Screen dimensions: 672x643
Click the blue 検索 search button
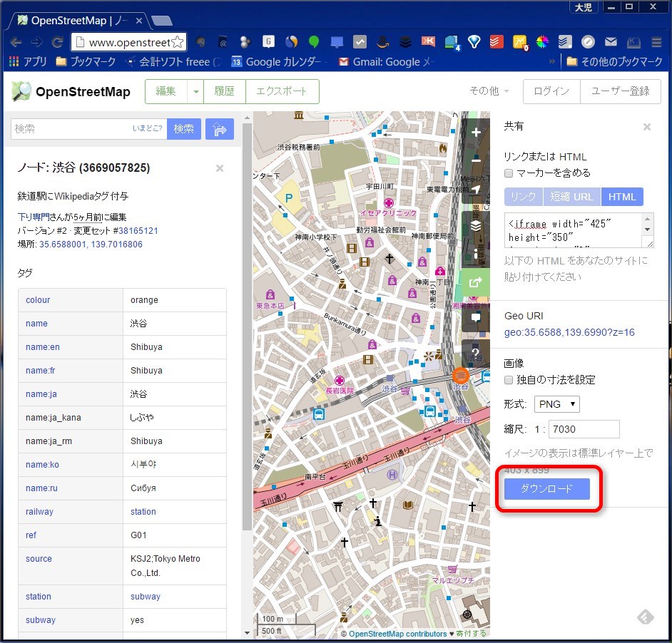[x=184, y=129]
